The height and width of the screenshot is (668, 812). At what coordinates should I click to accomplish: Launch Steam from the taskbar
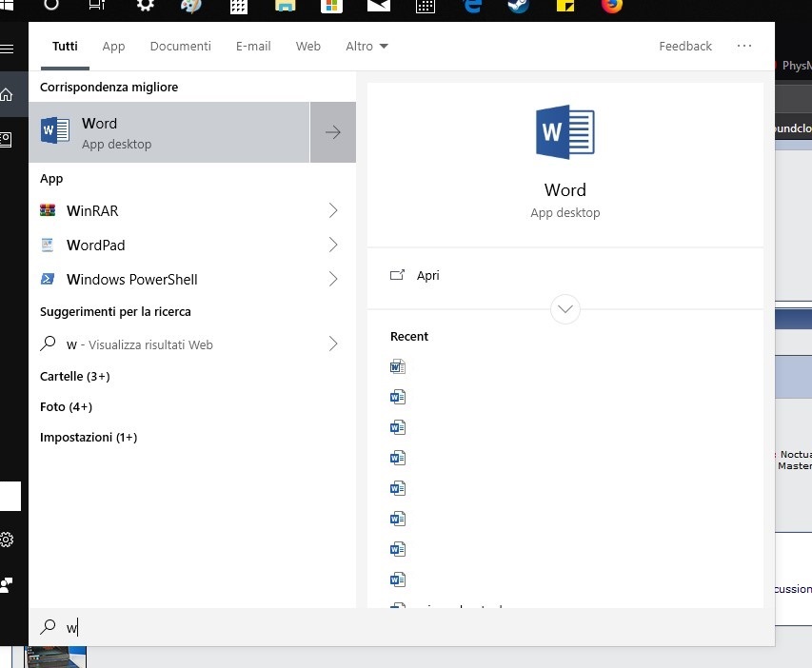click(519, 7)
